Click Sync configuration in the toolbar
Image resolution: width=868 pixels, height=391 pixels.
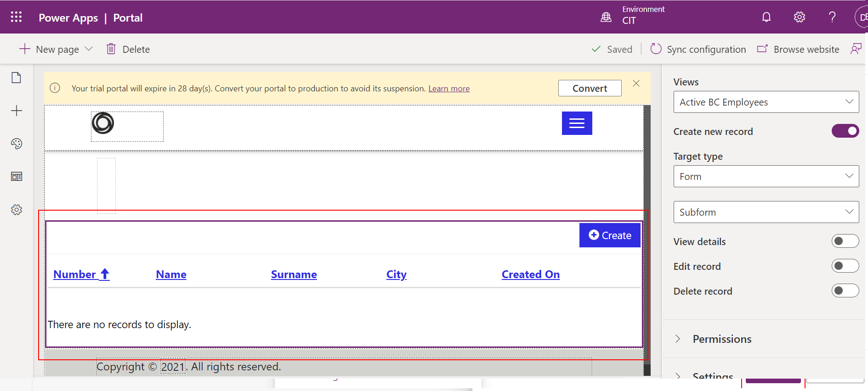(x=706, y=49)
